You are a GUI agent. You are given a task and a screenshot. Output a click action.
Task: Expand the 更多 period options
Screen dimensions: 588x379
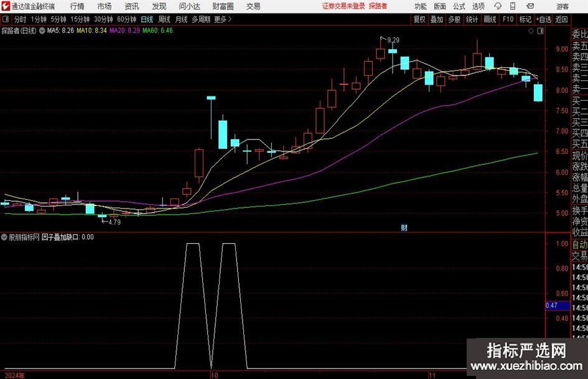tap(223, 19)
